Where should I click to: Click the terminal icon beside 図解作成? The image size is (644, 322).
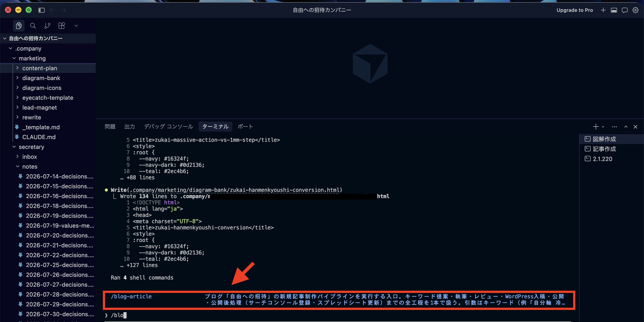[x=587, y=139]
